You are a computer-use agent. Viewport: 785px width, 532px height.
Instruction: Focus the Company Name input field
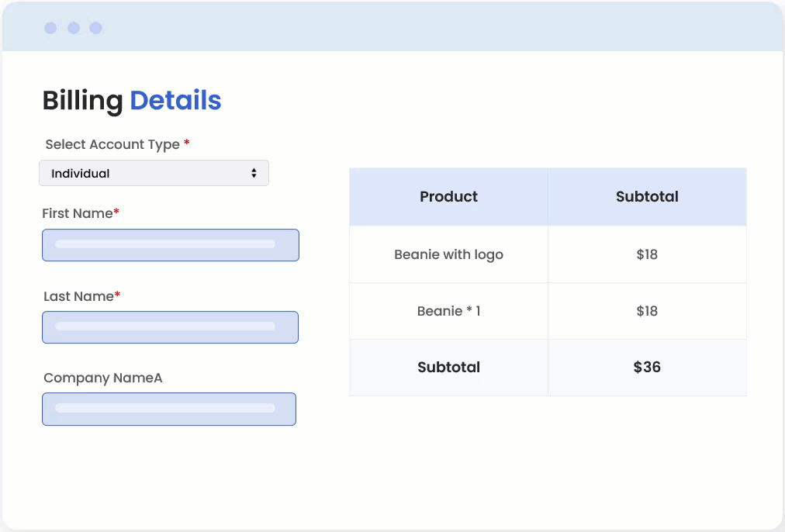click(x=168, y=409)
